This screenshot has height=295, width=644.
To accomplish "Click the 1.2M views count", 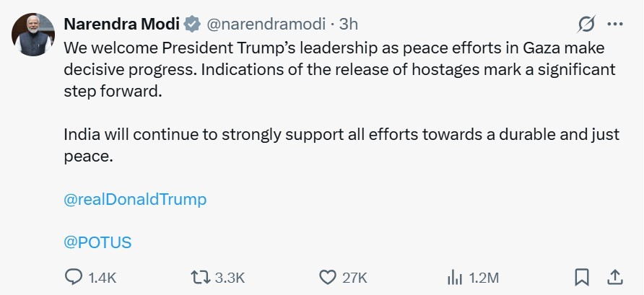I will click(484, 278).
